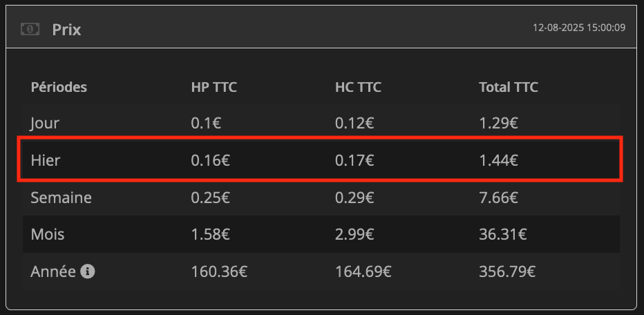The height and width of the screenshot is (315, 644).
Task: Click the weekly total 7.66€
Action: point(498,198)
